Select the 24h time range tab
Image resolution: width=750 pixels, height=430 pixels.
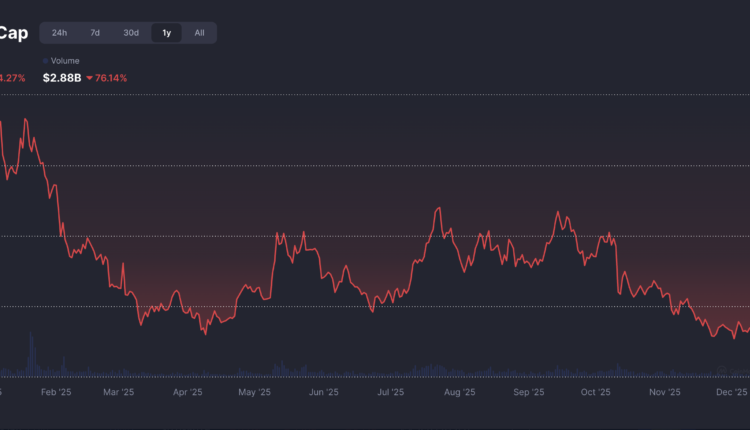[60, 33]
